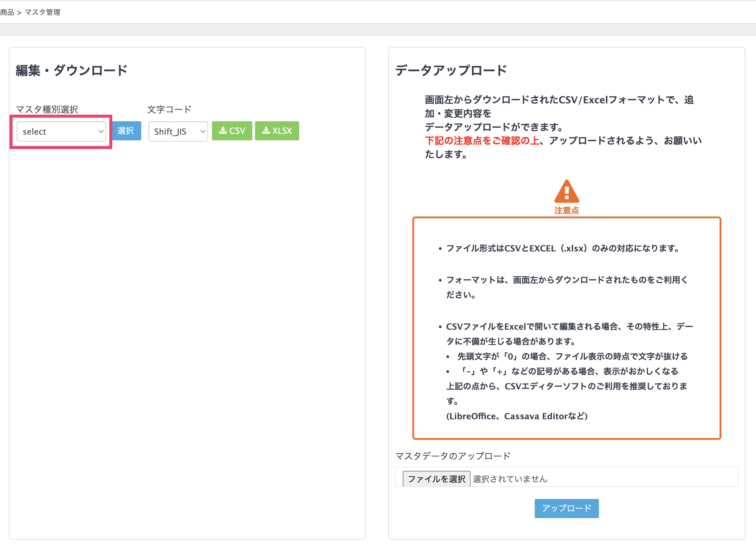756x553 pixels.
Task: Open the マスタ種別選択 select dropdown
Action: pyautogui.click(x=61, y=131)
